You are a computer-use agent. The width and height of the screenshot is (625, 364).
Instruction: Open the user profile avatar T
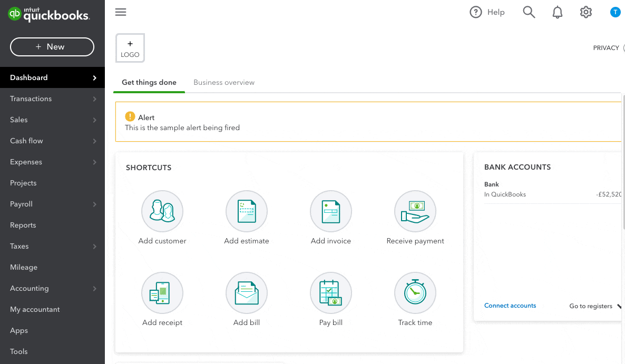point(615,12)
